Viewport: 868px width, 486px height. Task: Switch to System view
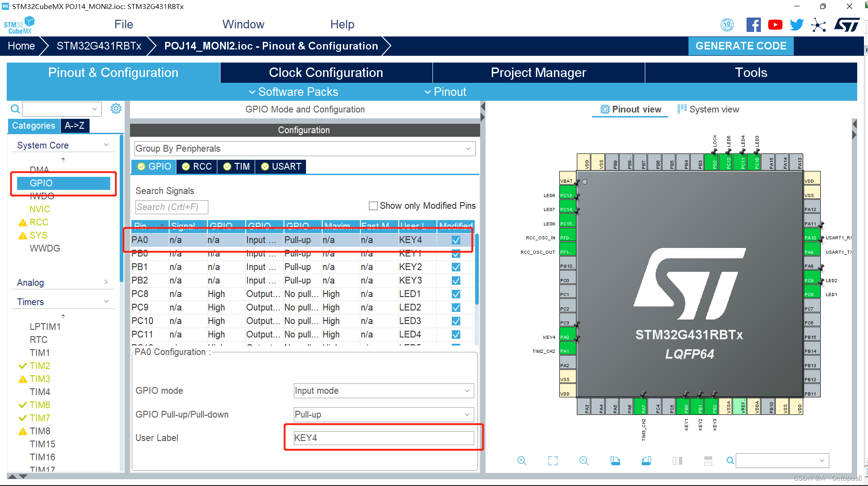pyautogui.click(x=708, y=109)
